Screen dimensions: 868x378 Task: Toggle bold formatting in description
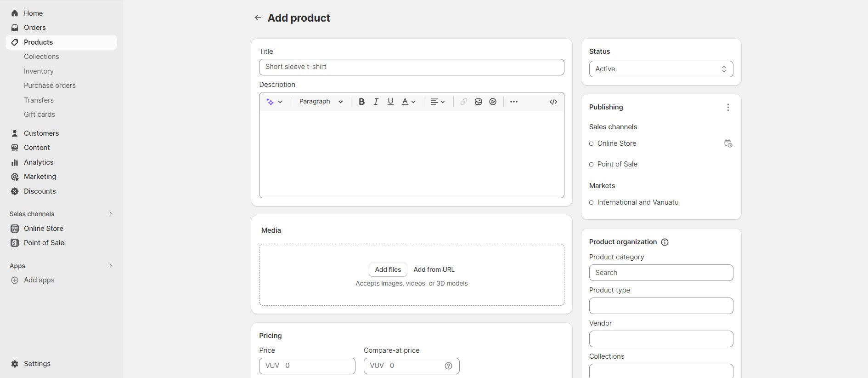point(361,102)
